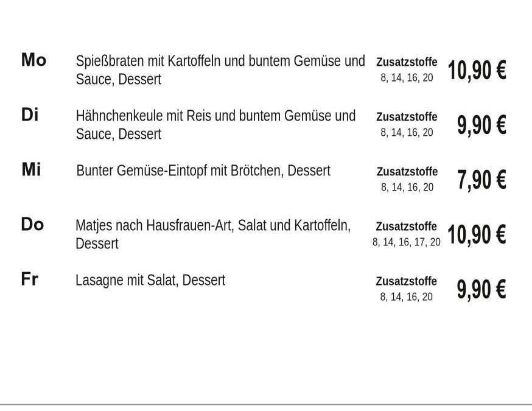Click the Mi day label
The width and height of the screenshot is (532, 411).
[x=31, y=170]
